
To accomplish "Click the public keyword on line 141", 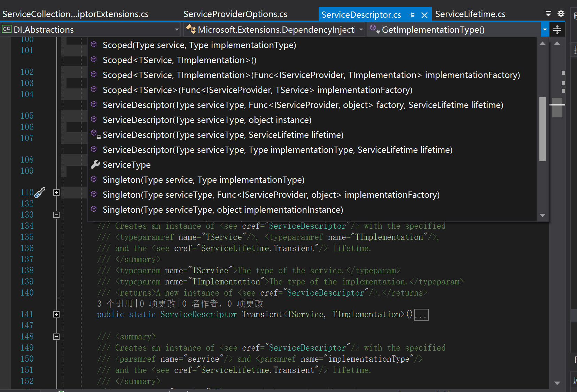I will coord(110,315).
